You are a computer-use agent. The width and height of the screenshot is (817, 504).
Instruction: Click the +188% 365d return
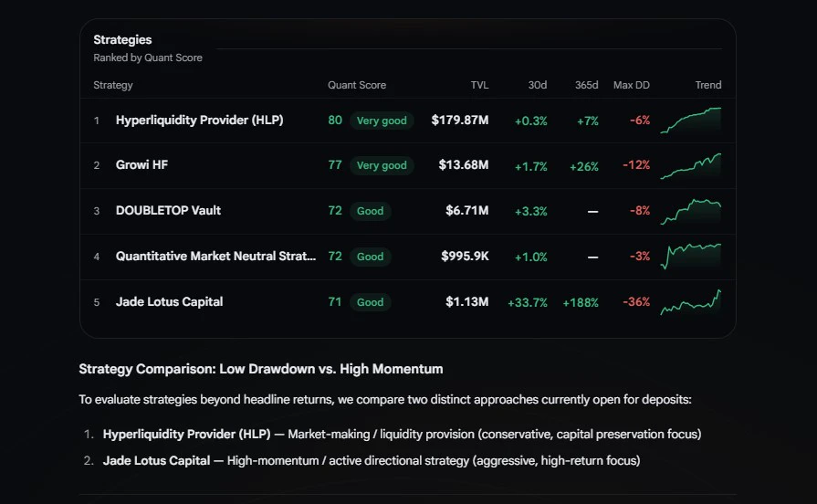581,303
